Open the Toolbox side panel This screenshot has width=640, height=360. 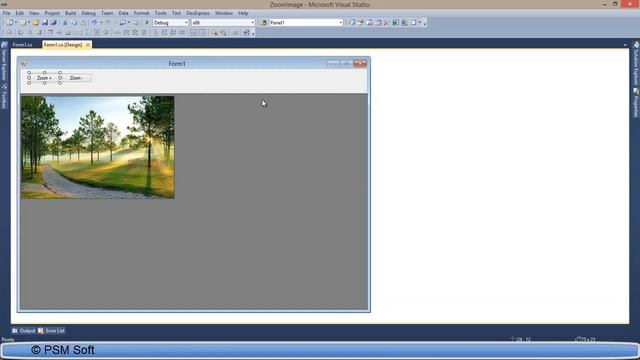coord(4,97)
